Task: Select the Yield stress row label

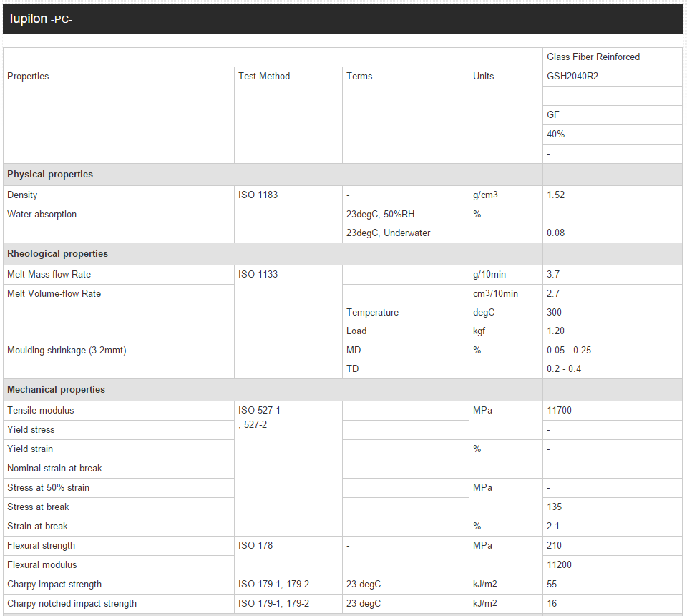Action: pos(31,430)
